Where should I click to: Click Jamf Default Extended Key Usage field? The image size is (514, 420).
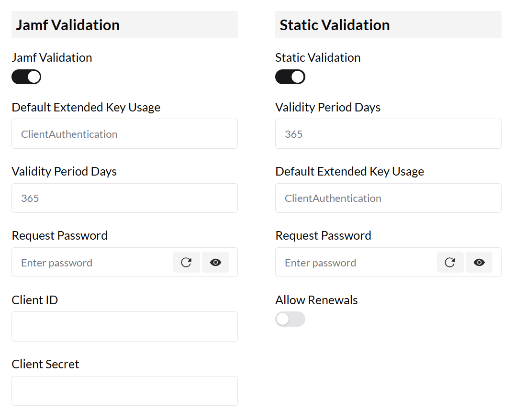pyautogui.click(x=124, y=134)
